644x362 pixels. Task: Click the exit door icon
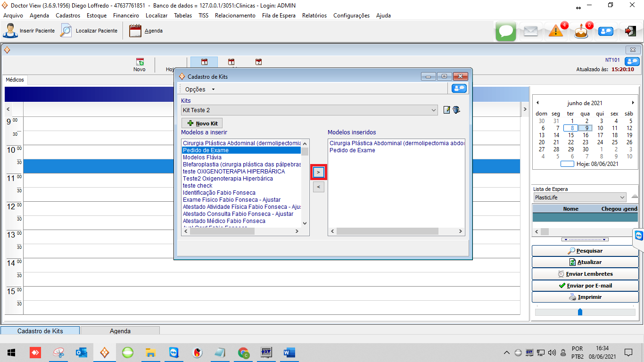click(630, 31)
